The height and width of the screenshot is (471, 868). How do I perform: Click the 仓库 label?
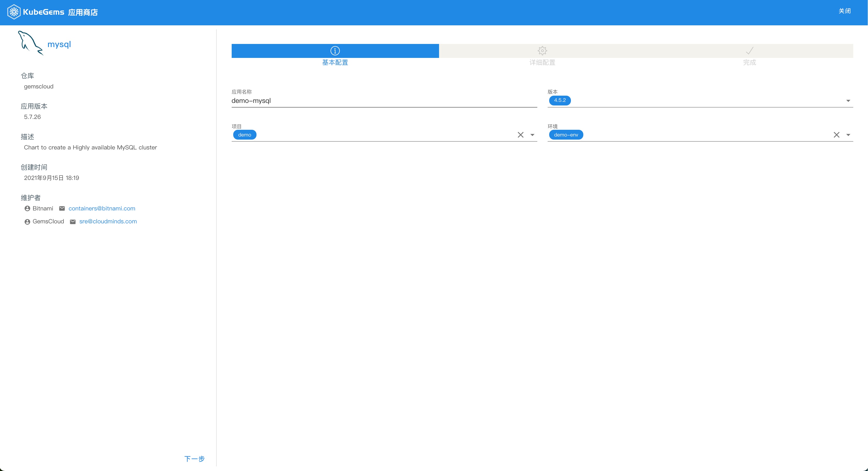click(27, 76)
